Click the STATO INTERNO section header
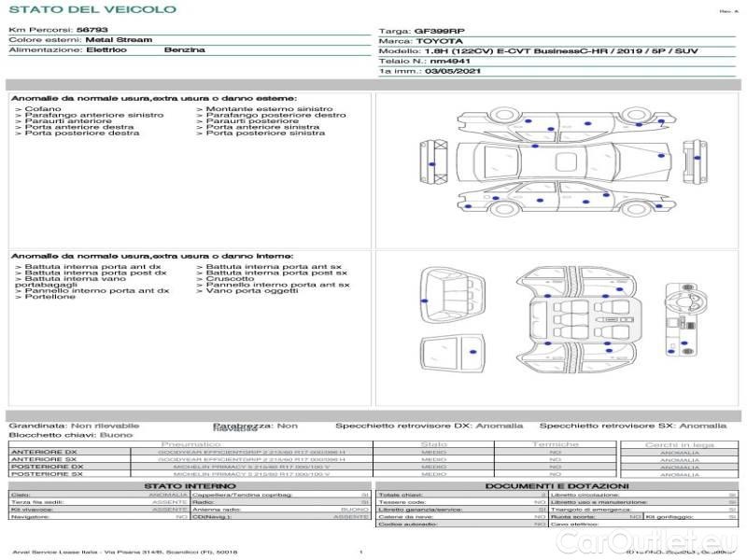This screenshot has width=747, height=560. pyautogui.click(x=190, y=486)
